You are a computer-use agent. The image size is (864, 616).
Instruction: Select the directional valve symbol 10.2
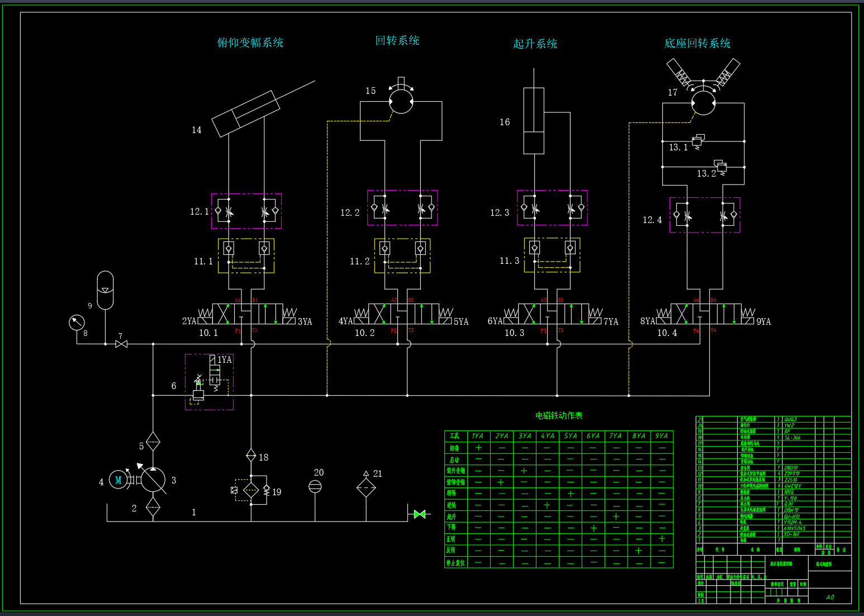coord(403,314)
